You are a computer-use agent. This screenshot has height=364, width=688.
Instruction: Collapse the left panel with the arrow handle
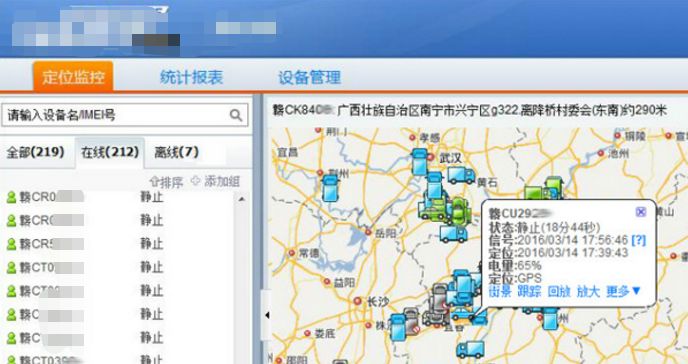[x=266, y=314]
